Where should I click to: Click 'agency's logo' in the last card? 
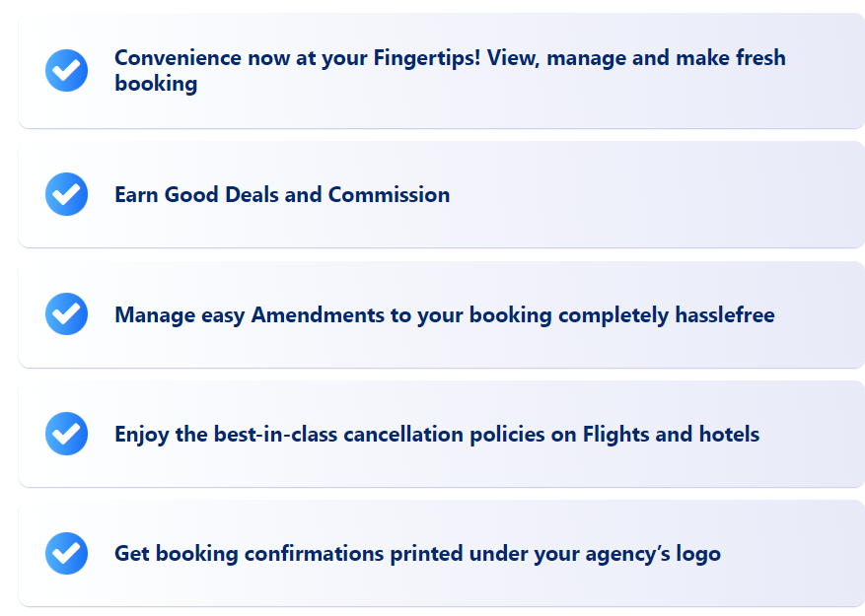coord(653,554)
